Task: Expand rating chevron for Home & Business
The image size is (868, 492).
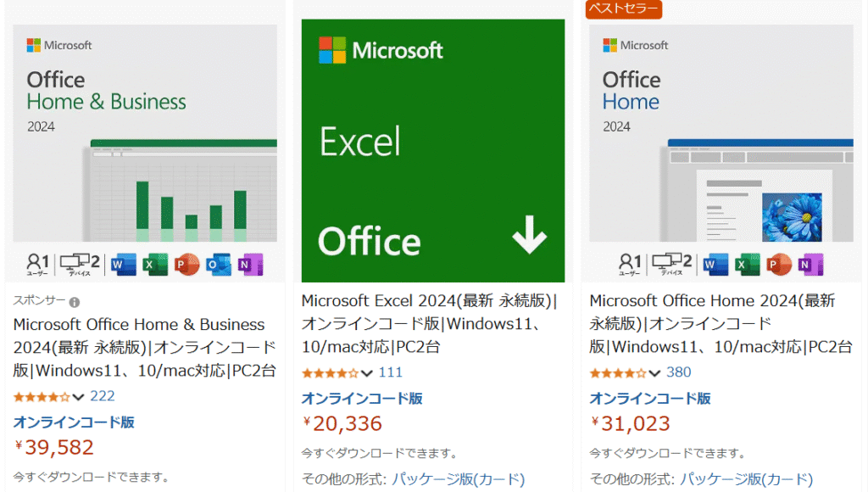Action: click(x=78, y=397)
